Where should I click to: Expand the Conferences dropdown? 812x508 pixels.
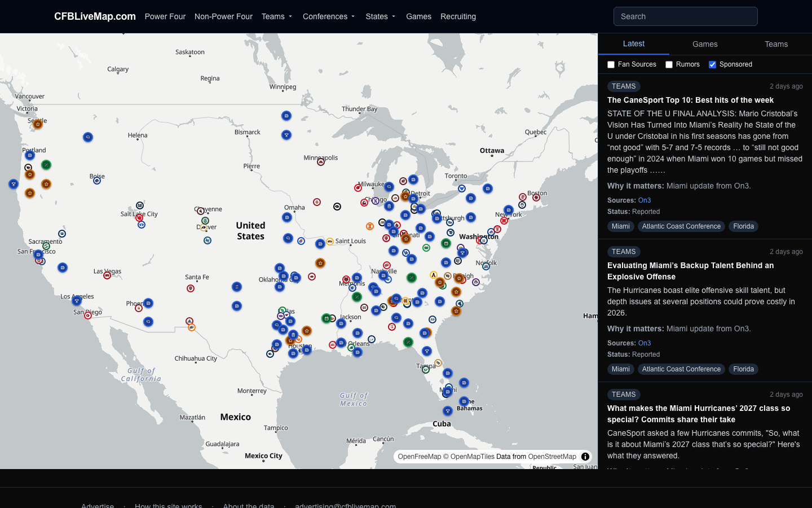329,16
